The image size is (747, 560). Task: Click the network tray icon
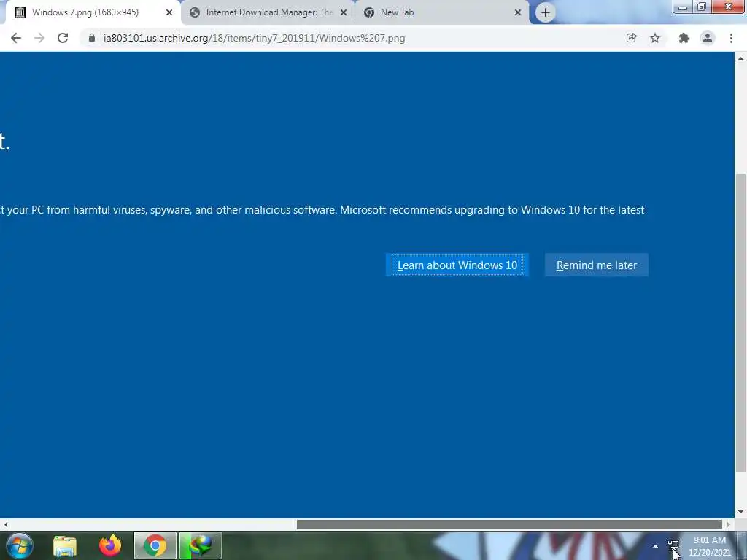click(673, 545)
